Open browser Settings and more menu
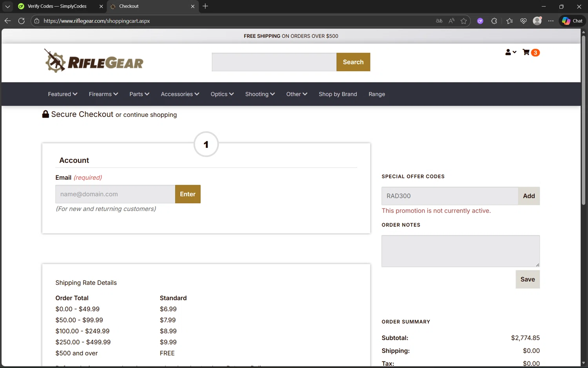 pyautogui.click(x=551, y=21)
